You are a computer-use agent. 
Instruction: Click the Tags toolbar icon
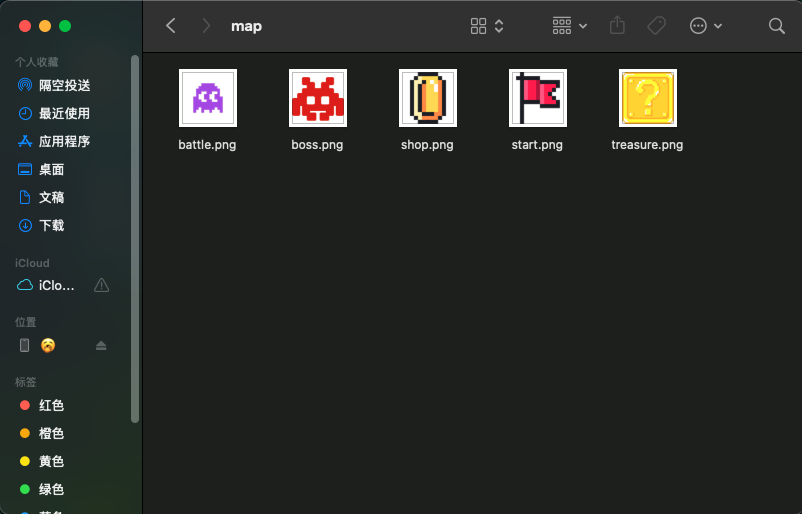pyautogui.click(x=656, y=26)
